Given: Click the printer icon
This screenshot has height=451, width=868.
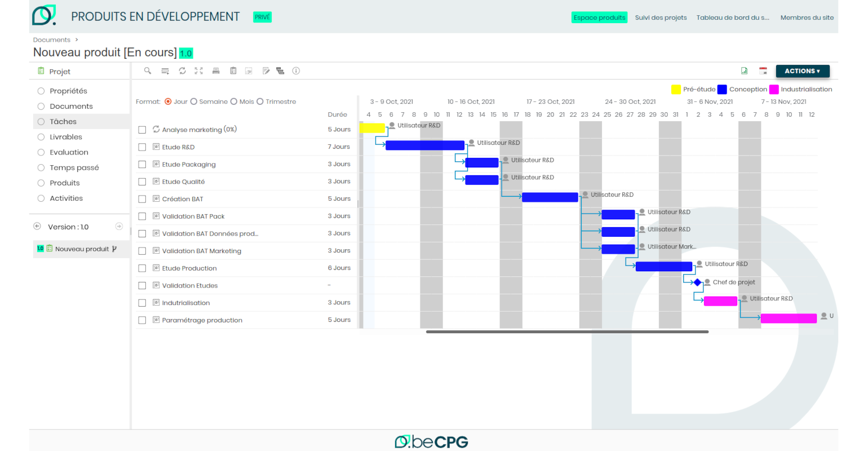Looking at the screenshot, I should [215, 71].
